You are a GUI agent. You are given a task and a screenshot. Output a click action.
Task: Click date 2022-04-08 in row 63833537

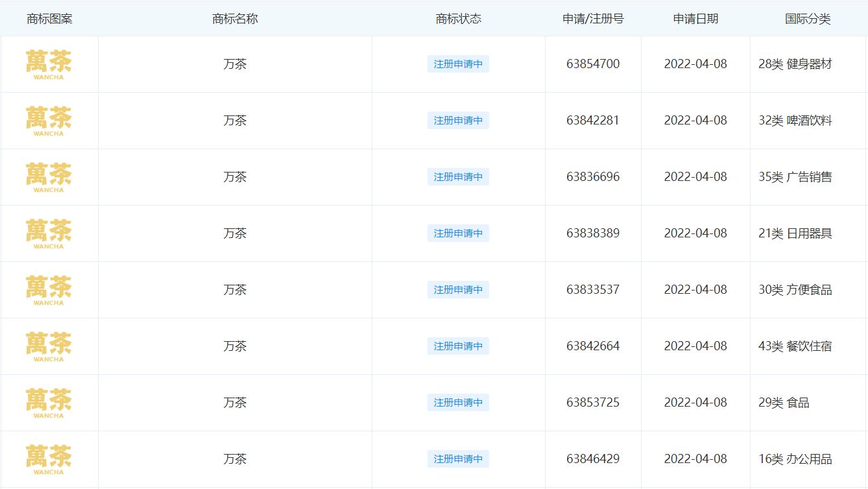[x=695, y=290]
